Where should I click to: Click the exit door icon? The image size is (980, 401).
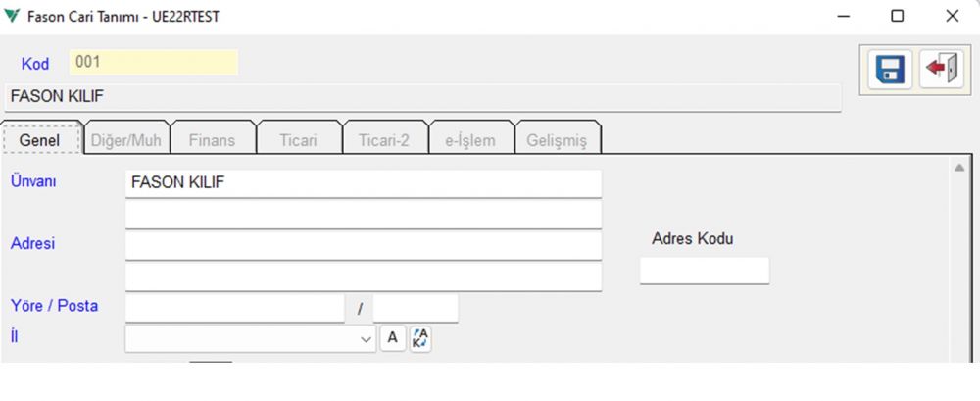(x=940, y=69)
